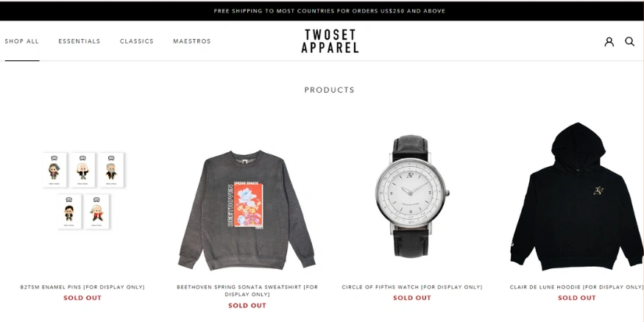Open the Circle of Fifths watch image
Viewport: 644px width, 322px height.
412,196
